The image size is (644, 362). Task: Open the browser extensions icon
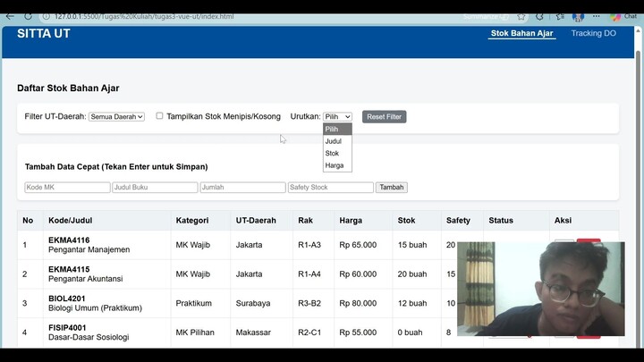pos(539,16)
